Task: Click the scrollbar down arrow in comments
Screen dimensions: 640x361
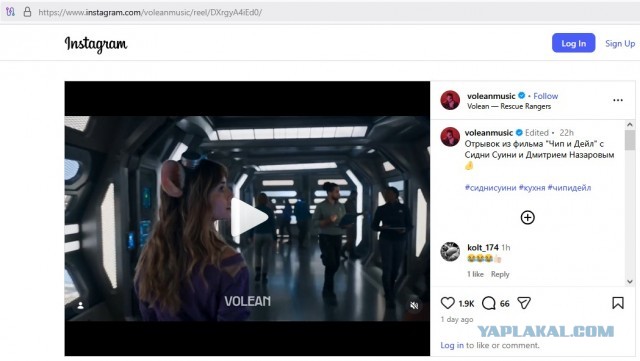Action: coord(629,281)
